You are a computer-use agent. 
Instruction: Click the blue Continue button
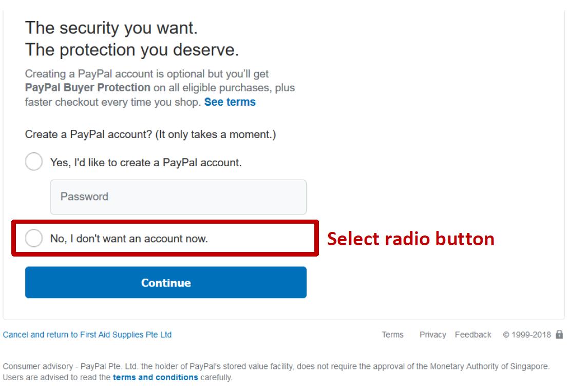point(166,283)
